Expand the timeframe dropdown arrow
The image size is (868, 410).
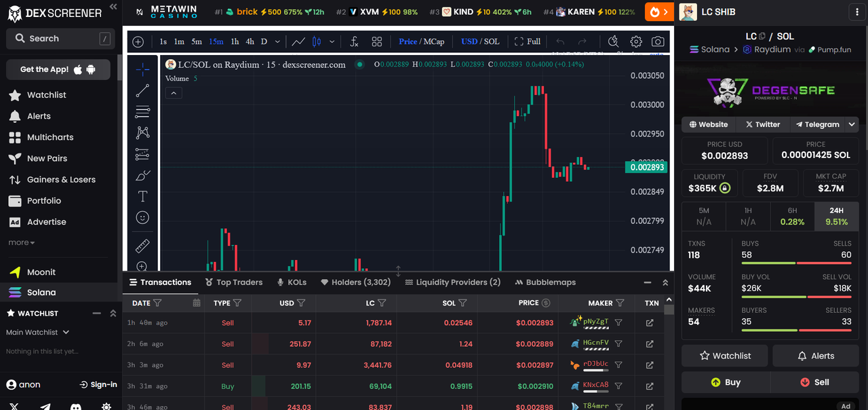(277, 41)
